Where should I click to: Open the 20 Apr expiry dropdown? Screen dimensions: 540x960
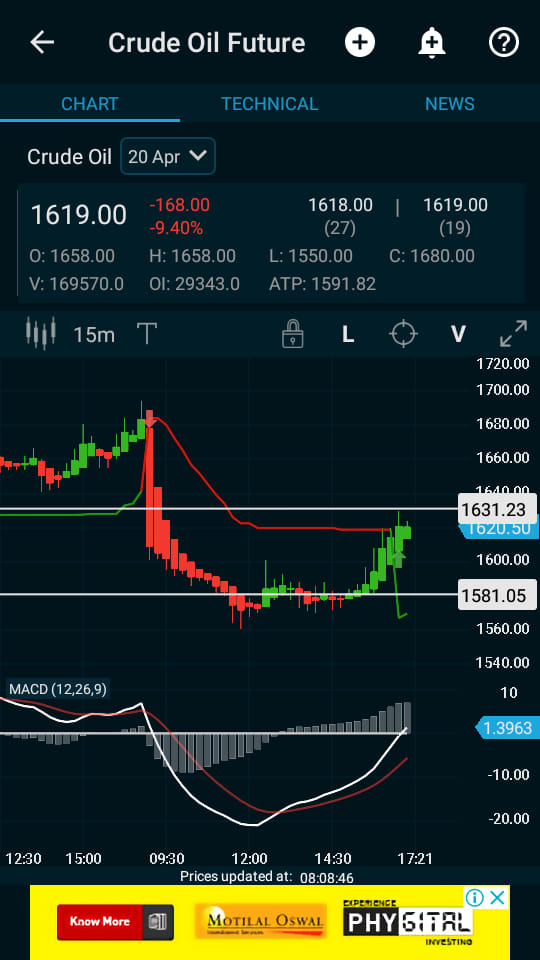pos(168,156)
